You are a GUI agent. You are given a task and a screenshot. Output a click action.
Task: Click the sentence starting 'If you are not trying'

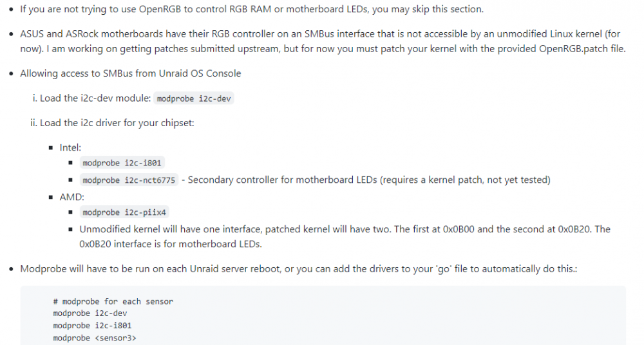[x=252, y=9]
